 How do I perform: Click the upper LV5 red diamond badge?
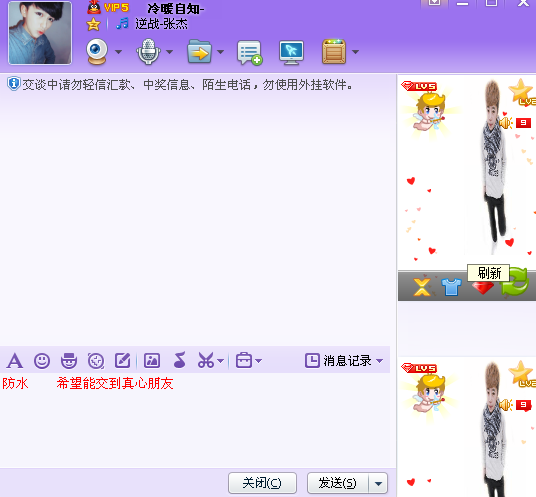coord(419,86)
